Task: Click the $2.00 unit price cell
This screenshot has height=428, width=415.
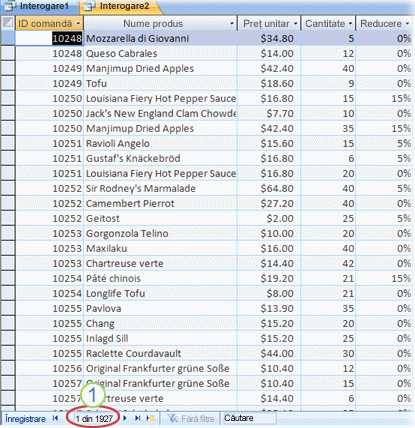Action: pos(269,218)
